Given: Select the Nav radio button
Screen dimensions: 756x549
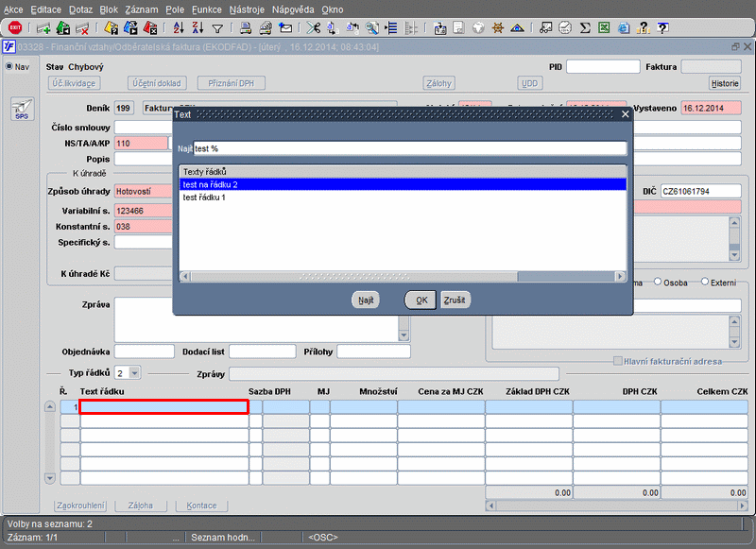Looking at the screenshot, I should point(9,67).
